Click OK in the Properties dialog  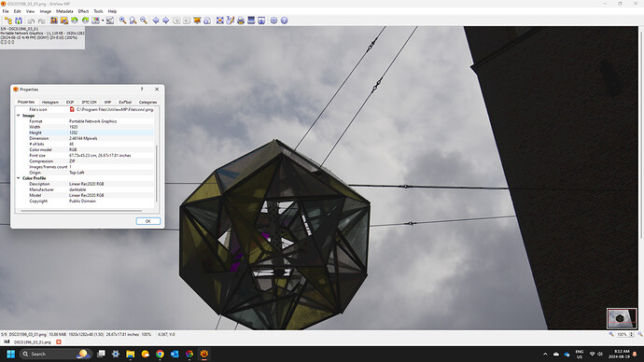click(148, 221)
